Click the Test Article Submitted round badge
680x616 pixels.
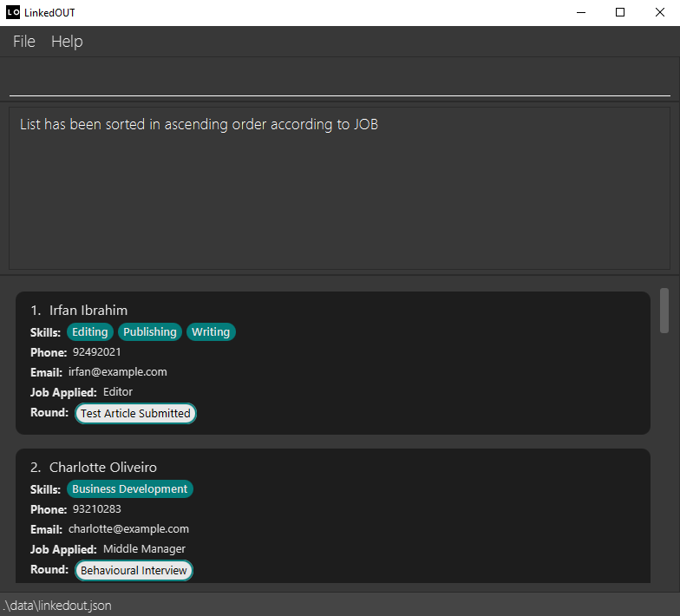135,414
